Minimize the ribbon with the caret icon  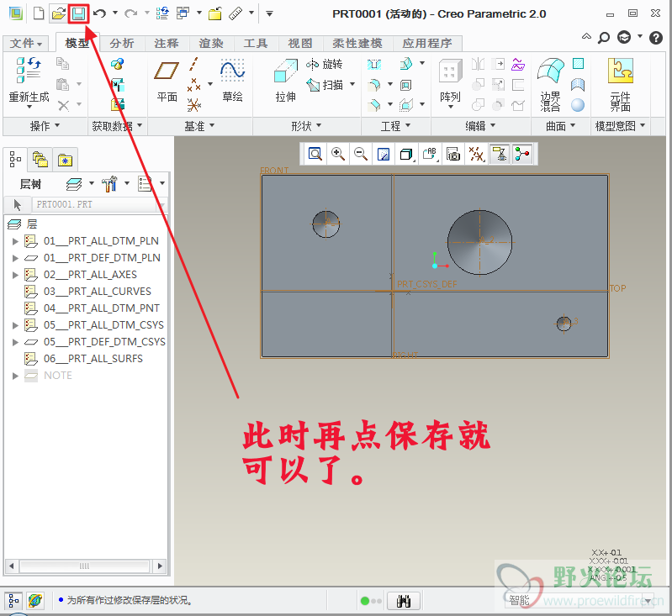[x=586, y=37]
